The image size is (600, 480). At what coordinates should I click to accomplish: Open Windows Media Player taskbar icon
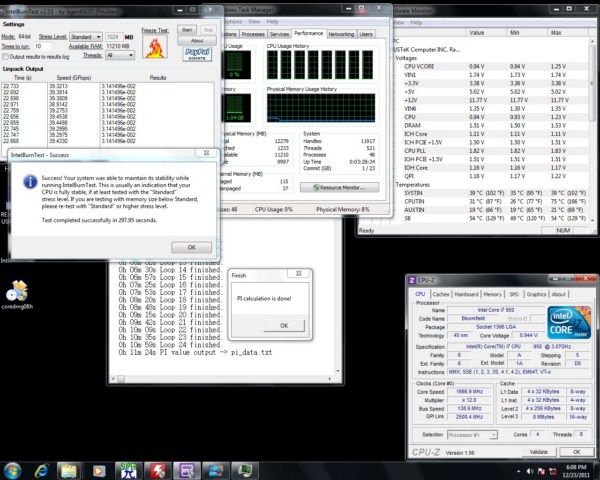(99, 471)
